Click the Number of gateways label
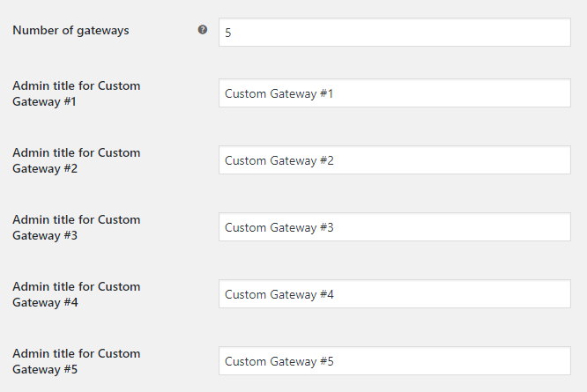Viewport: 587px width, 392px height. click(71, 30)
